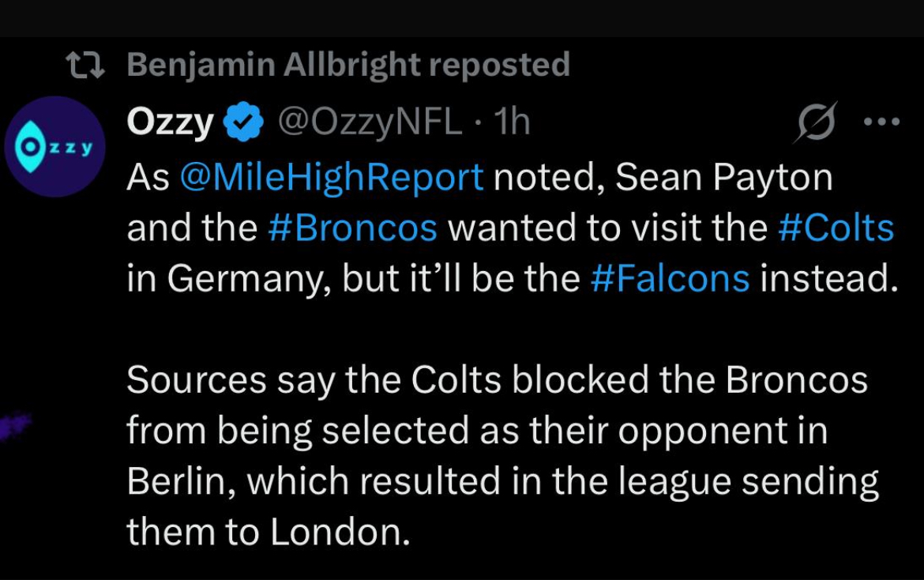The image size is (924, 580).
Task: Click the word "London" ending the tweet
Action: pyautogui.click(x=340, y=533)
